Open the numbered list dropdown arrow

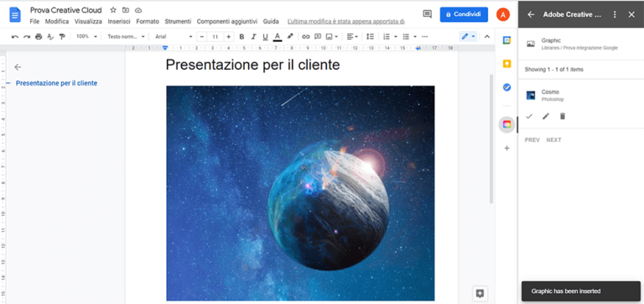coord(396,37)
